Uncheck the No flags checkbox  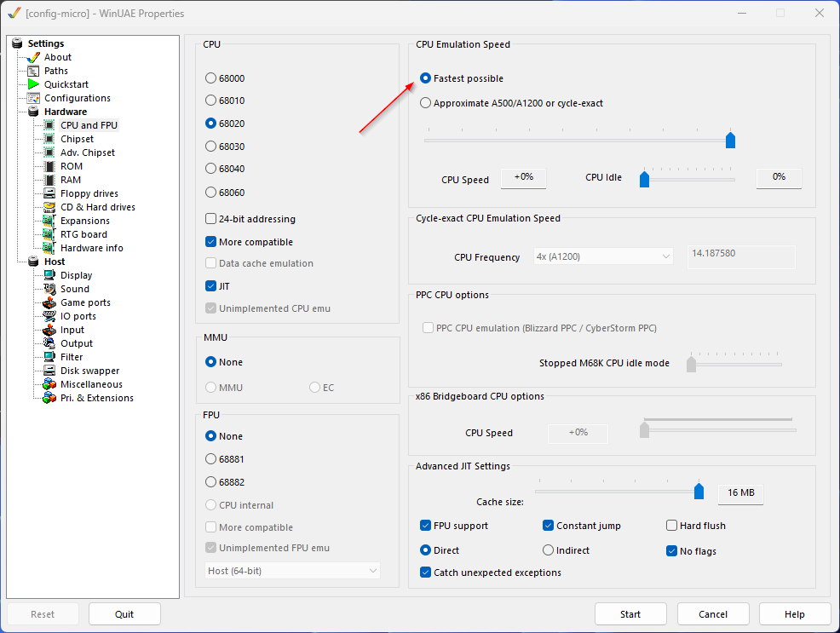pyautogui.click(x=672, y=550)
